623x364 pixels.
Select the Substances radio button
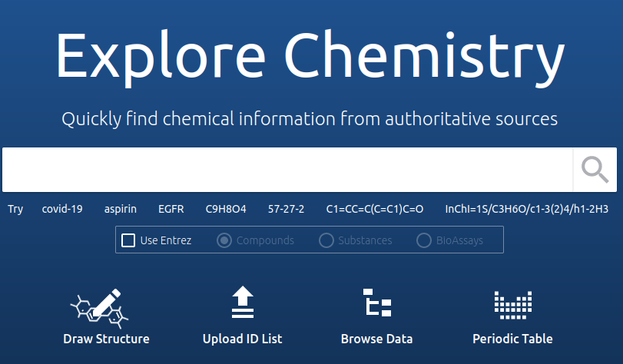coord(326,240)
